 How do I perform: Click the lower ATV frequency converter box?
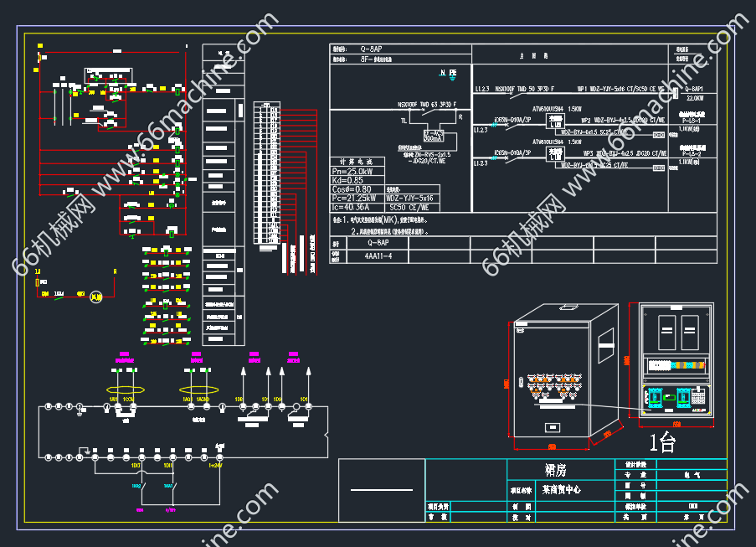(554, 153)
